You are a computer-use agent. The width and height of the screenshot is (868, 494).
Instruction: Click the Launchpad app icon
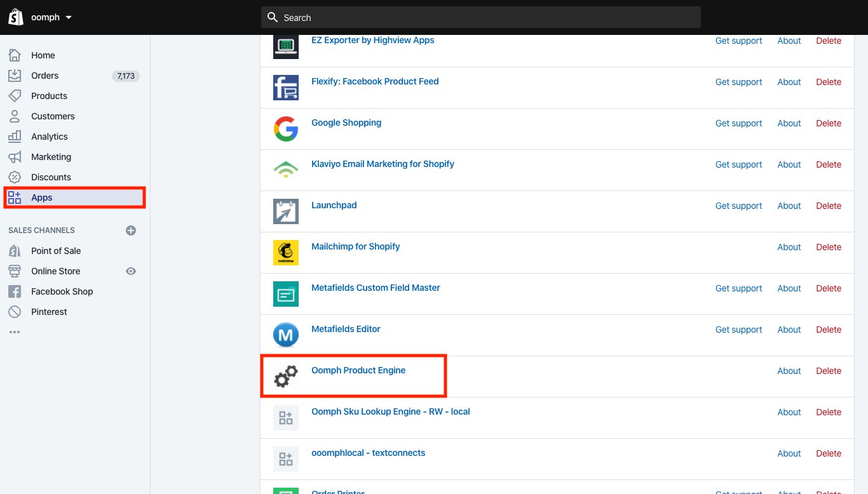coord(286,211)
